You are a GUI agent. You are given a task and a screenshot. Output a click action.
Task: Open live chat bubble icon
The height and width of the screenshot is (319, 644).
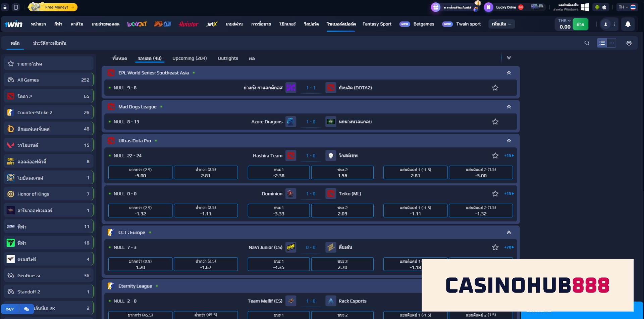pos(26,309)
